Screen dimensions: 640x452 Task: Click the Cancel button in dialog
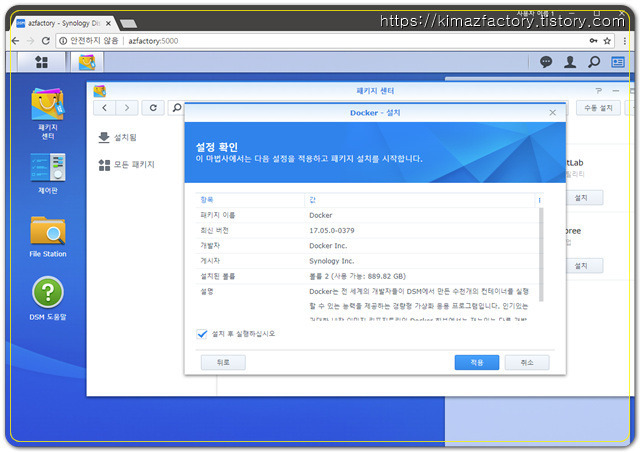tap(527, 363)
